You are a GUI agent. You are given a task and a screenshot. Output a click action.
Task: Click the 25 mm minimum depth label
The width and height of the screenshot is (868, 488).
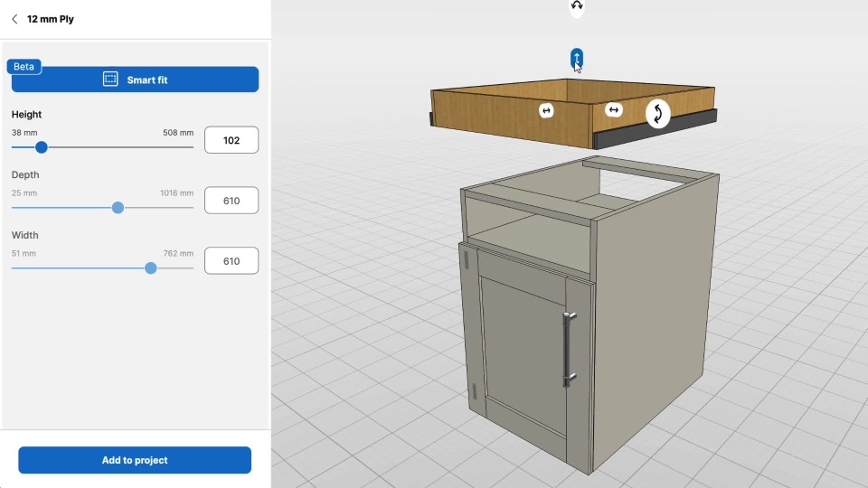pos(24,193)
